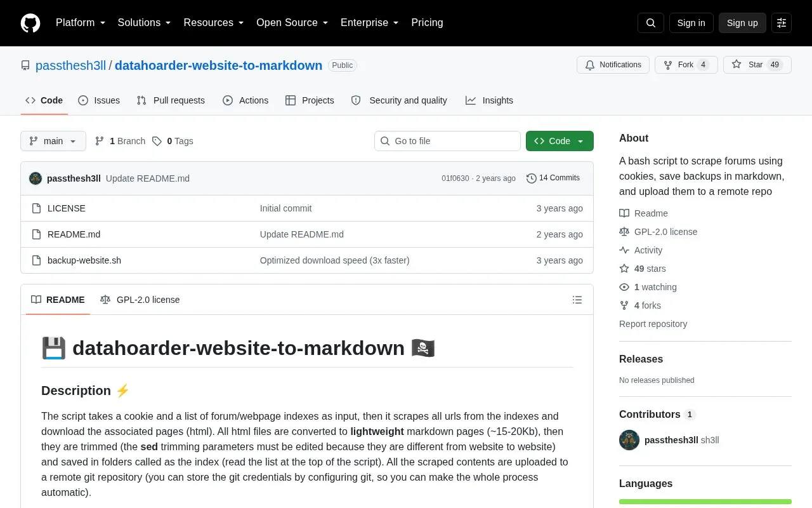Switch to the Insights tab
The image size is (812, 508).
tap(489, 100)
